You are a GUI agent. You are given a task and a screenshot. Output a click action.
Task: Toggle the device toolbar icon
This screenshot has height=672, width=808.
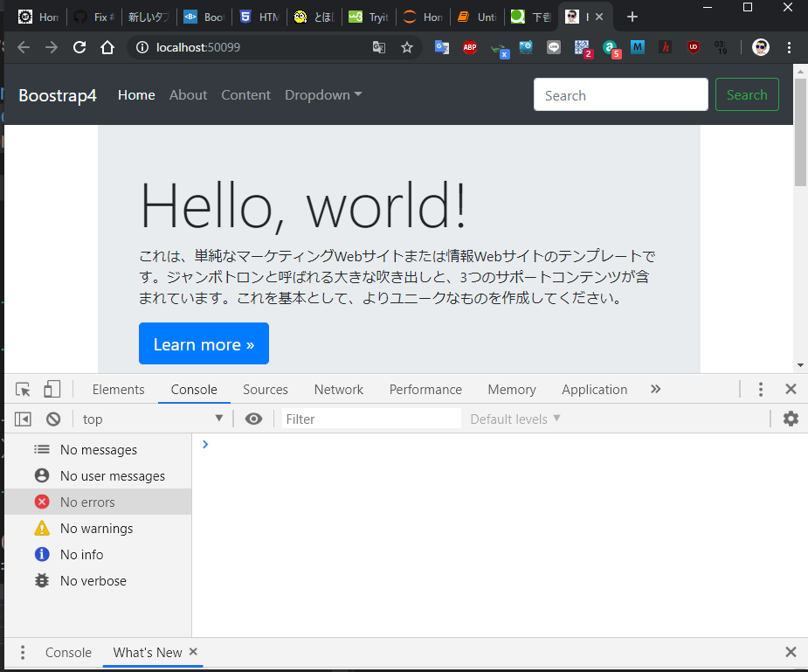tap(52, 390)
